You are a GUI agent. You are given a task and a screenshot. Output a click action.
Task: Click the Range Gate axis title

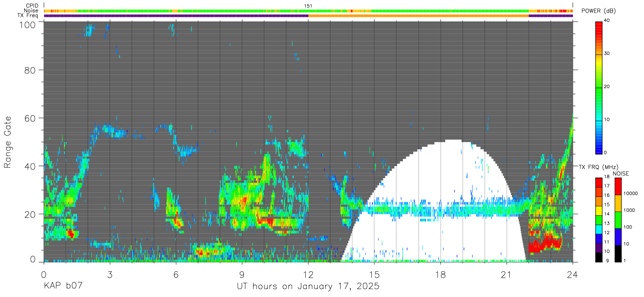(8, 141)
